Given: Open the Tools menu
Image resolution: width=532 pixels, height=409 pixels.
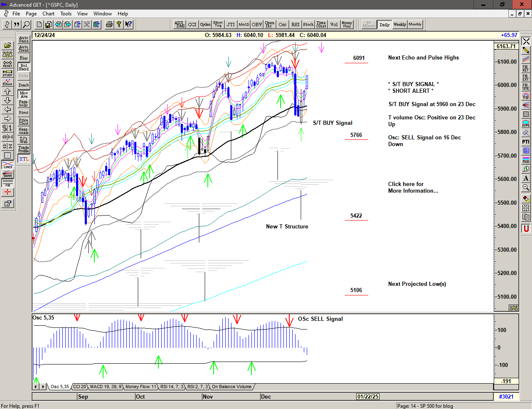Looking at the screenshot, I should coord(66,14).
